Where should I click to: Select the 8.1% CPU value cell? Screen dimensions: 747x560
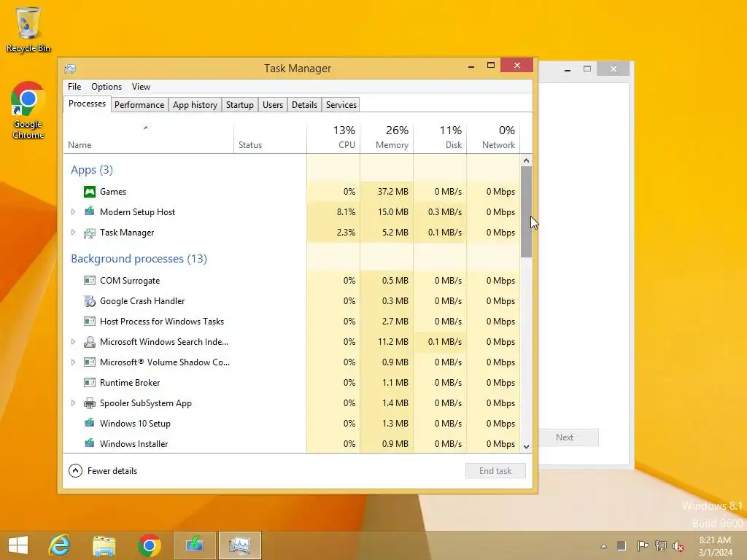coord(333,212)
